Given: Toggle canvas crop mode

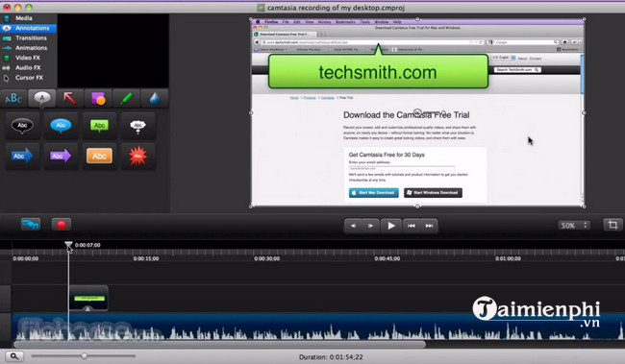Looking at the screenshot, I should click(612, 225).
